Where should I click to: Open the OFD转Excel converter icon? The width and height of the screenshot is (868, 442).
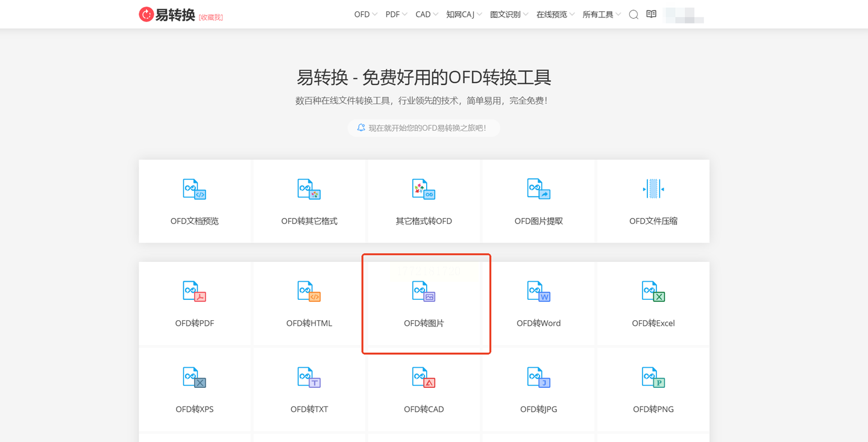point(653,291)
